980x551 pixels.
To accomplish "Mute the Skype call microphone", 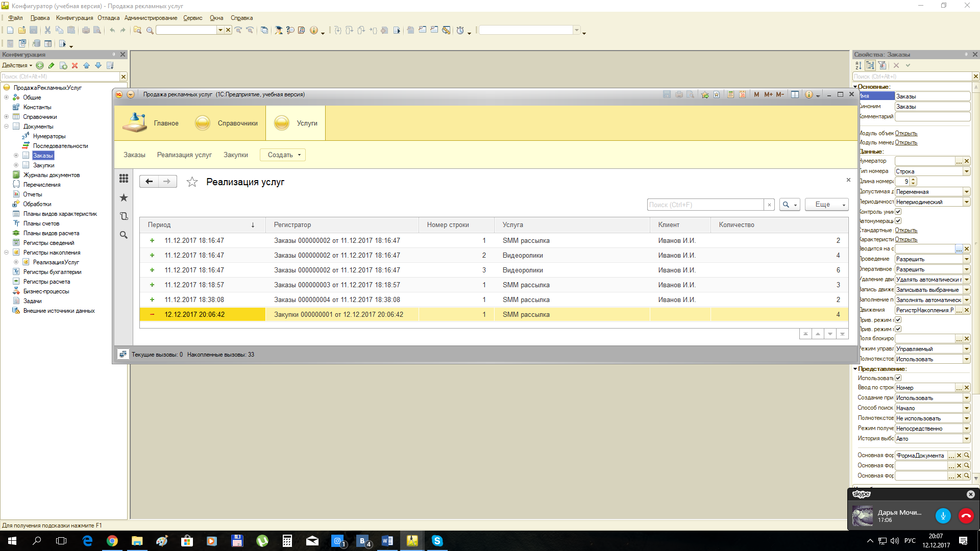I will (943, 516).
